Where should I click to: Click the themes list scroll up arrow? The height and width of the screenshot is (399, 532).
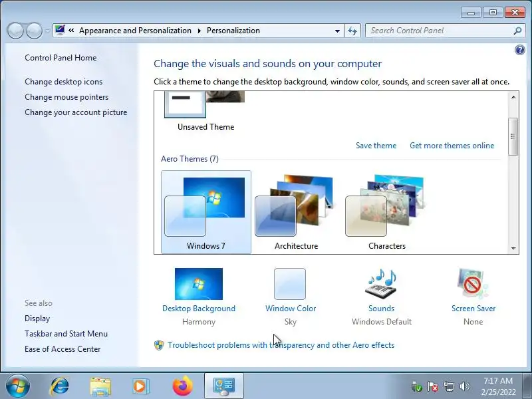tap(513, 97)
